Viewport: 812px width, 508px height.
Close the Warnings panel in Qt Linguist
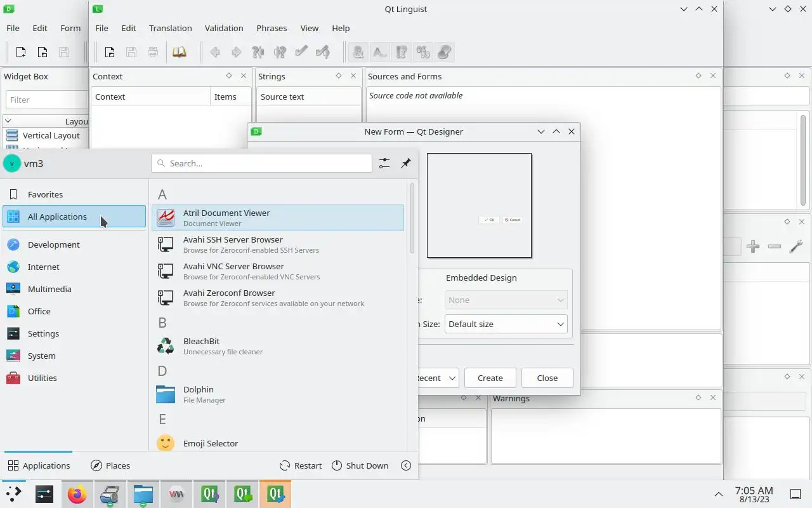[713, 398]
